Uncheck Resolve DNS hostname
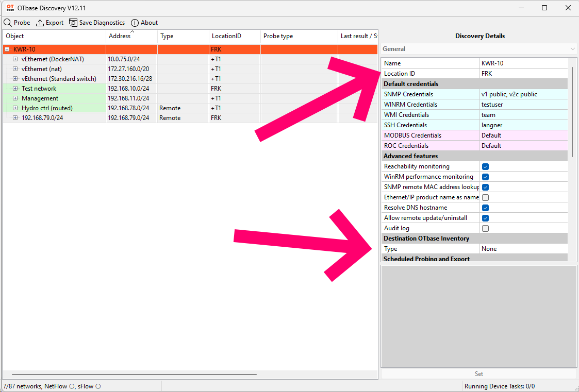579x392 pixels. point(486,208)
